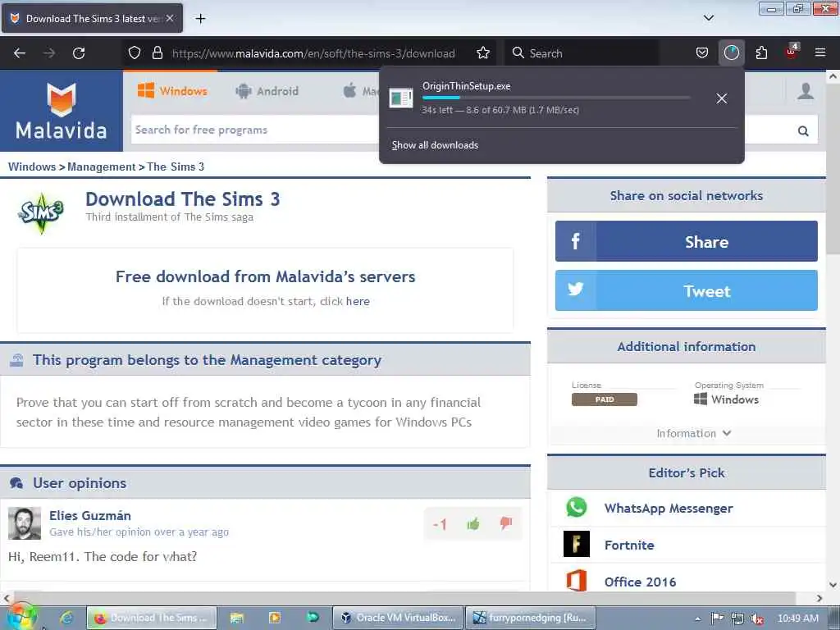Open a new browser tab

point(200,19)
